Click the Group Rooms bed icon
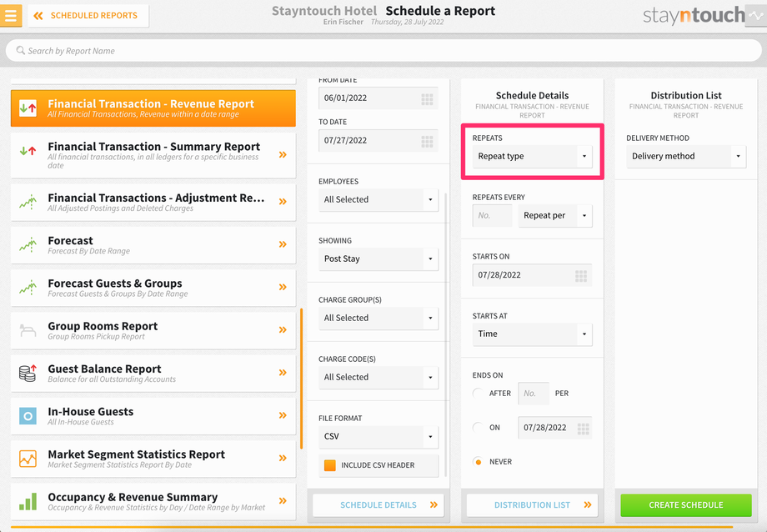 pos(28,330)
